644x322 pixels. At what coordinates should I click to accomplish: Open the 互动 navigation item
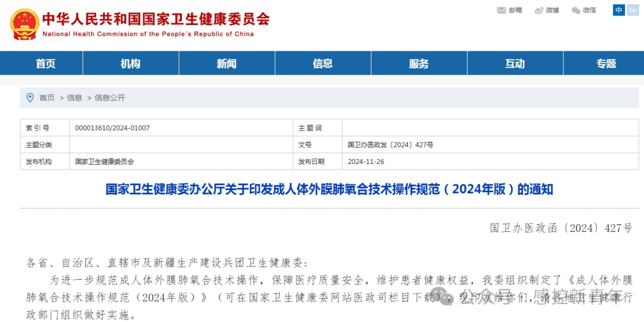click(515, 64)
